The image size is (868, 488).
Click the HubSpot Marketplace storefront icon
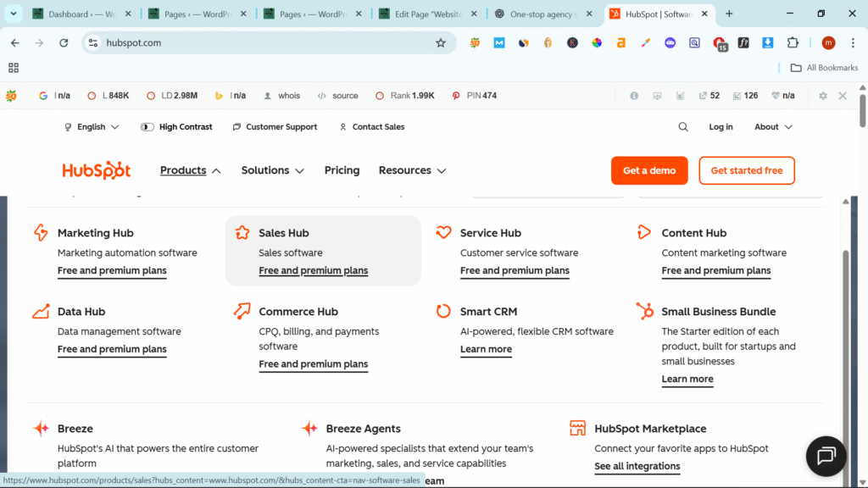tap(578, 428)
